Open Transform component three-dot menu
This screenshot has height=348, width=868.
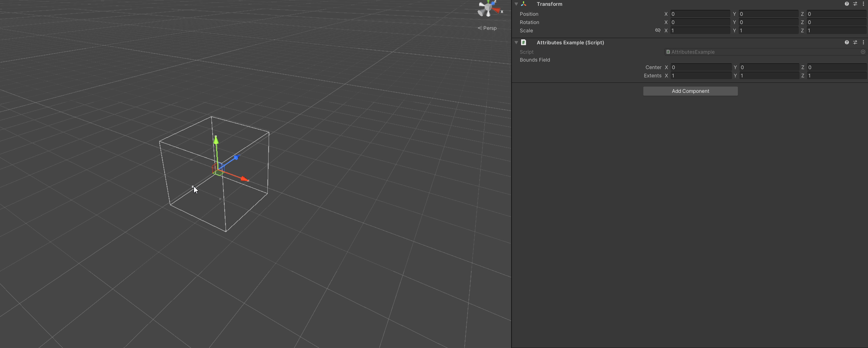point(863,4)
